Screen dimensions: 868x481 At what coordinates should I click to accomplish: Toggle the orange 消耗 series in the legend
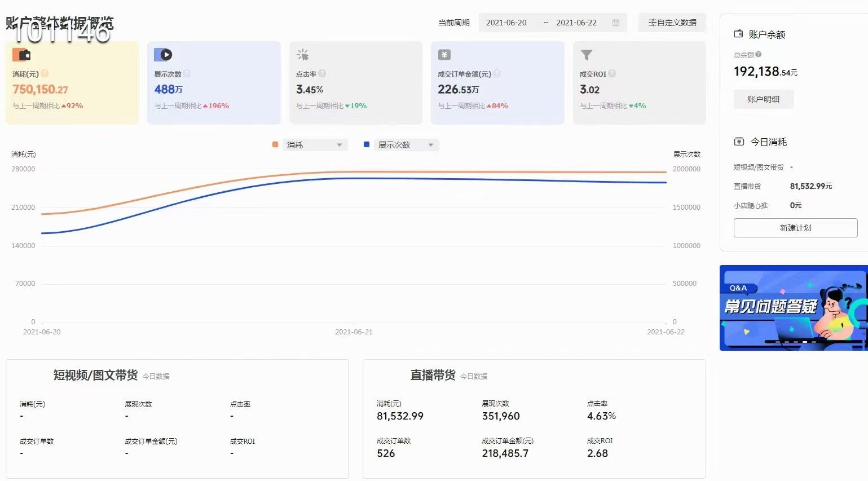[x=275, y=144]
